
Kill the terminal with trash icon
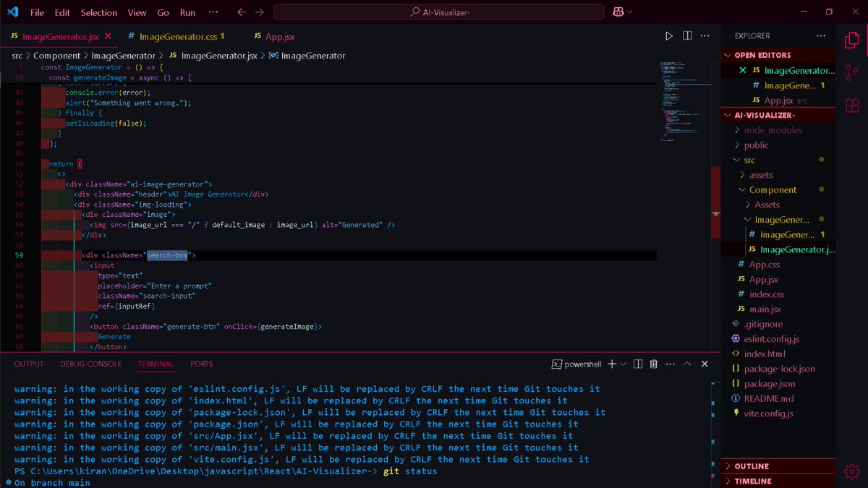point(654,364)
